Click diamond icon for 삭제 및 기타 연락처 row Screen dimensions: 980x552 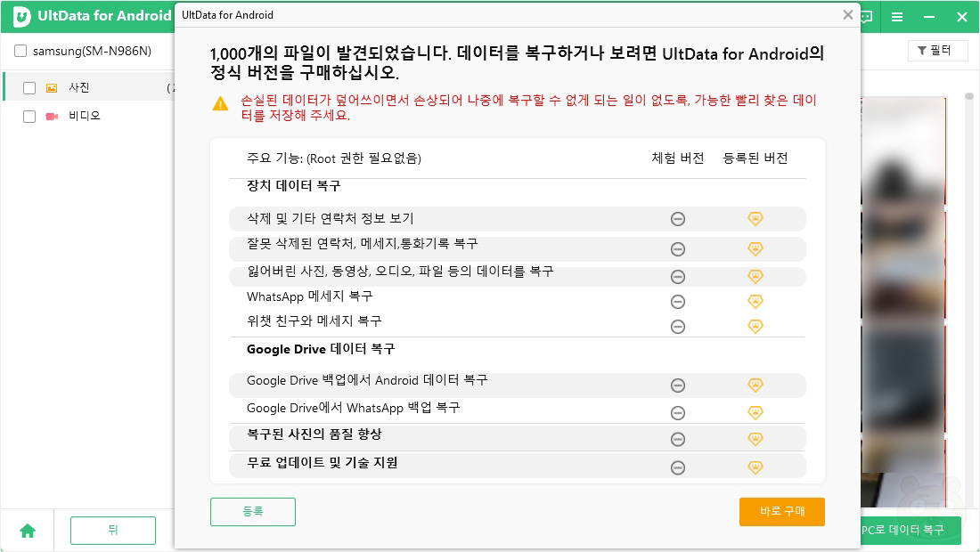tap(755, 218)
